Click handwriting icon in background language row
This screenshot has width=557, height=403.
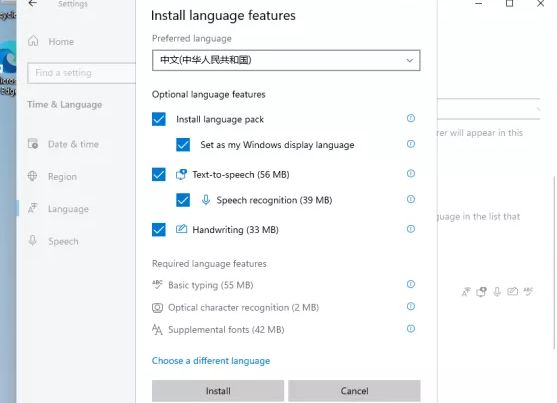[512, 291]
